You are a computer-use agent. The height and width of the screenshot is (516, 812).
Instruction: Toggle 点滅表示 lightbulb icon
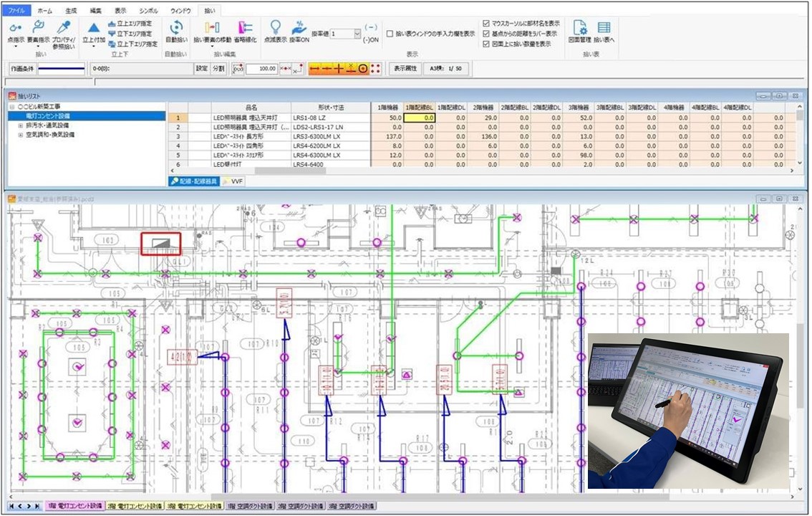click(x=275, y=27)
